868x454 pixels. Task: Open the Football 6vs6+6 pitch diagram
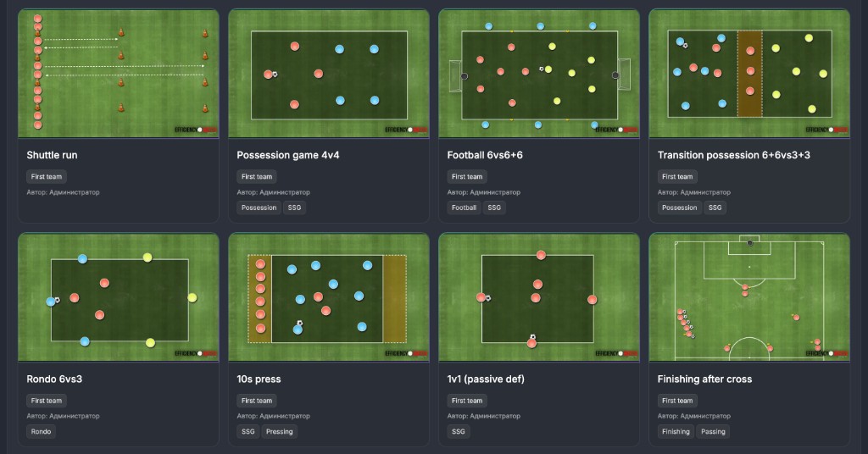(x=539, y=74)
